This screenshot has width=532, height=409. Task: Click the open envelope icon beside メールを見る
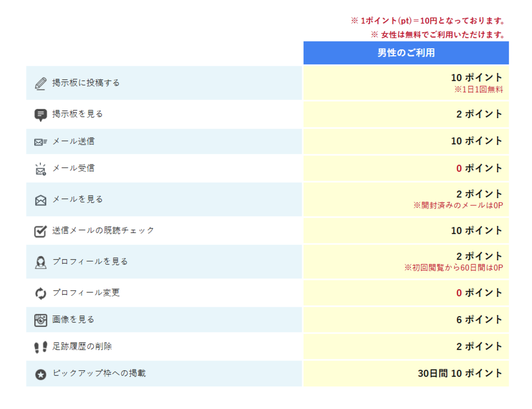41,200
